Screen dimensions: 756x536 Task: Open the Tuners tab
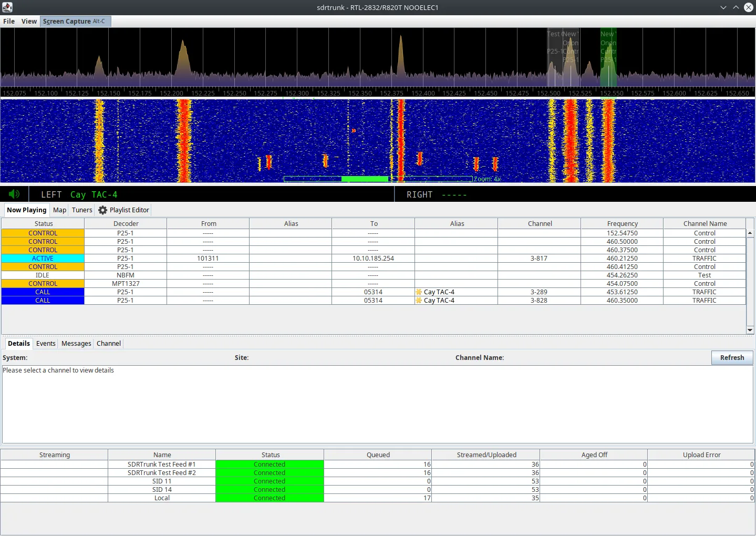tap(81, 210)
